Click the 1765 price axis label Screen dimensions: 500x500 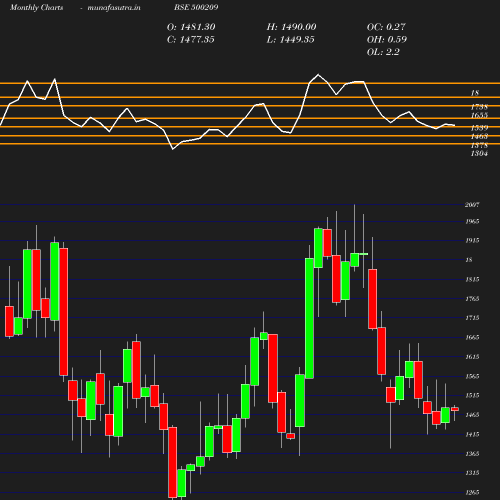[x=472, y=299]
